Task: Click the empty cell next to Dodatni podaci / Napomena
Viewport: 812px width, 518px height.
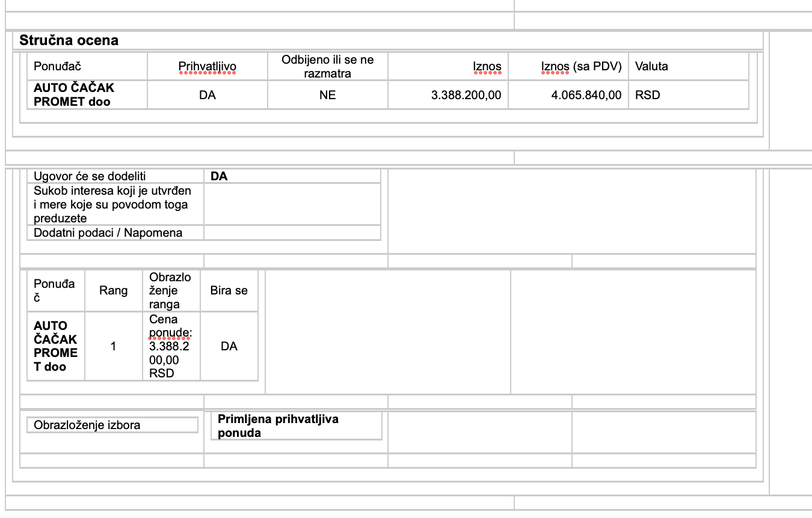Action: click(x=292, y=233)
